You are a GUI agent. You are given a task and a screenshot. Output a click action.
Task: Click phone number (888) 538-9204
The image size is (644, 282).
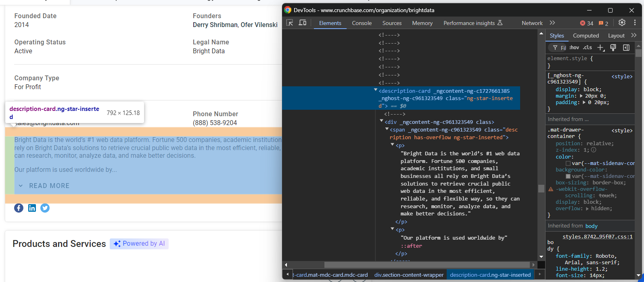click(215, 123)
